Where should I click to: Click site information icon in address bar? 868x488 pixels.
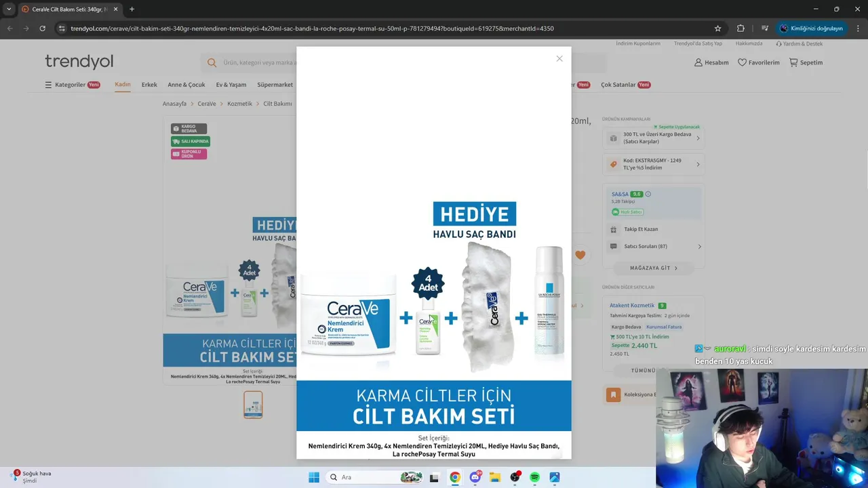coord(62,28)
